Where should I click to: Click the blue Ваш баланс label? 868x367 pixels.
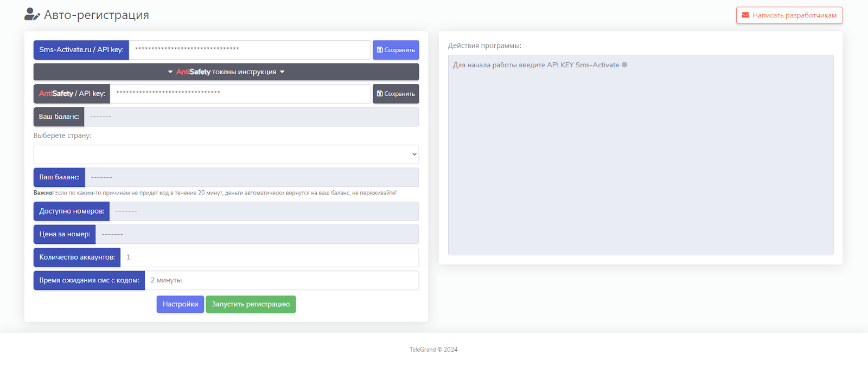tap(59, 177)
